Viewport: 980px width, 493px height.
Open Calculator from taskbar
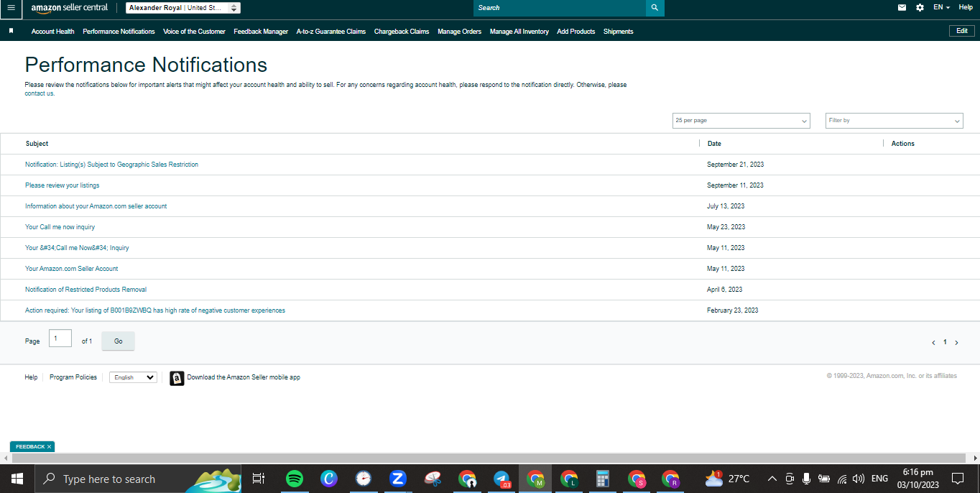click(x=603, y=479)
